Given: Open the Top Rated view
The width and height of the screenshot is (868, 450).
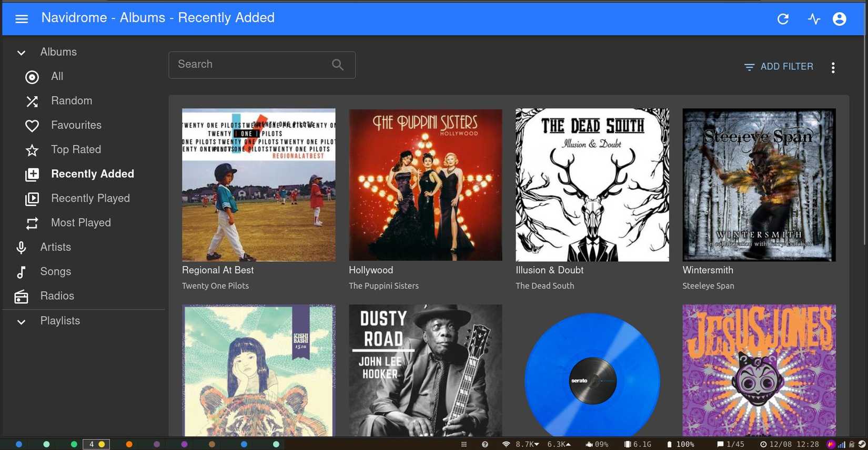Looking at the screenshot, I should (76, 149).
